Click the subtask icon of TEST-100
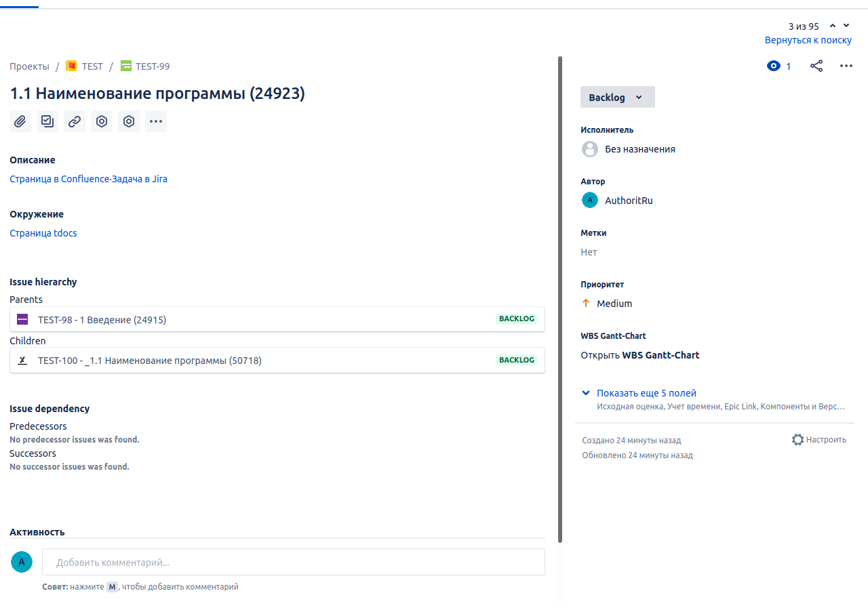This screenshot has width=868, height=610. 22,360
